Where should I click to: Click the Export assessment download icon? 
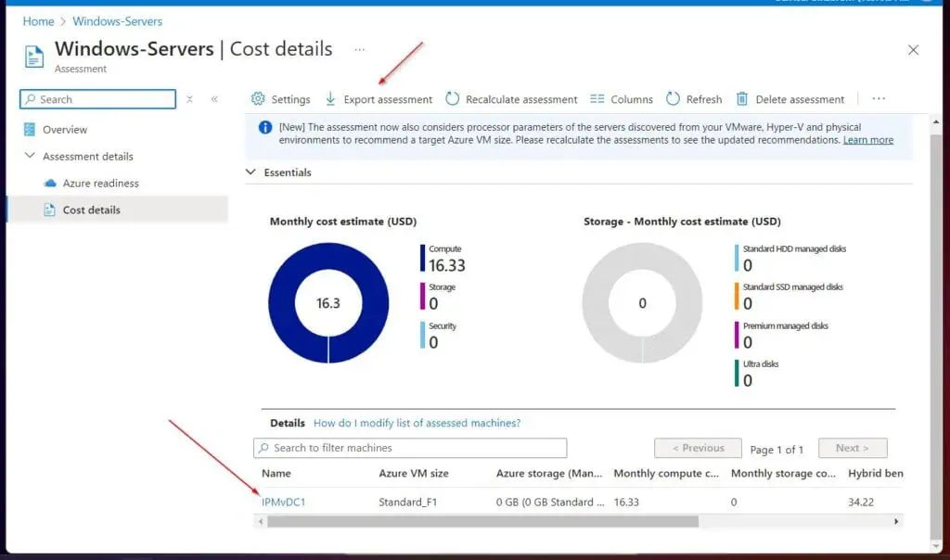tap(330, 98)
